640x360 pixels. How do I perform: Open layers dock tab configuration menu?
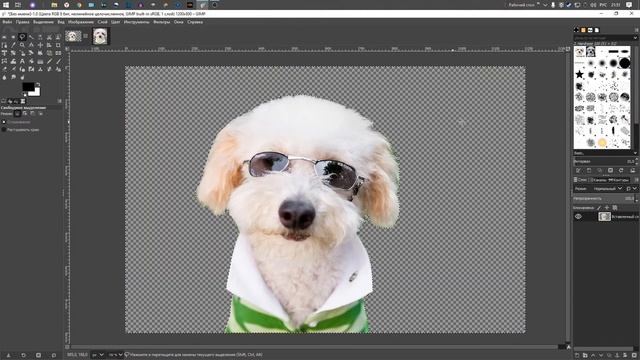tap(636, 180)
